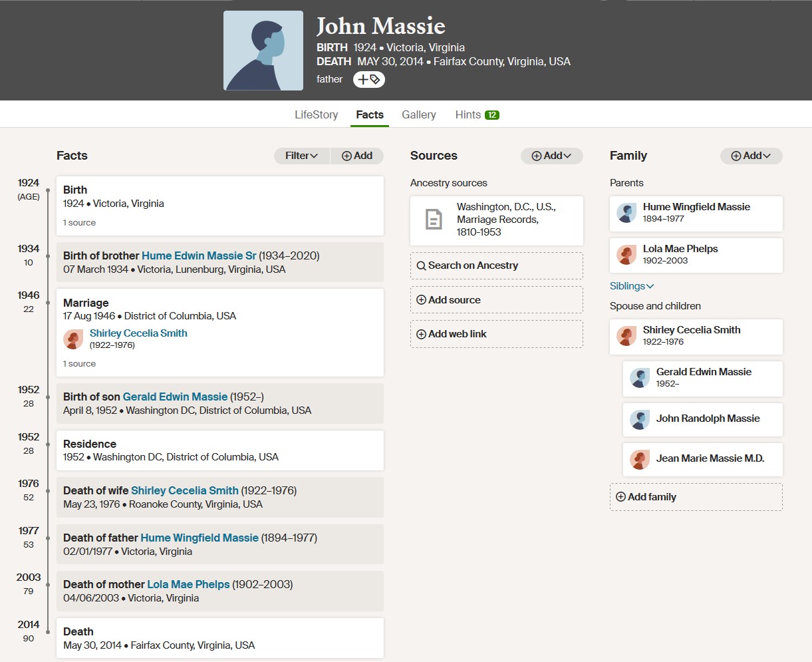Click Gerald Edwin Massie's avatar in Family panel
Screen dimensions: 812x662
point(640,378)
